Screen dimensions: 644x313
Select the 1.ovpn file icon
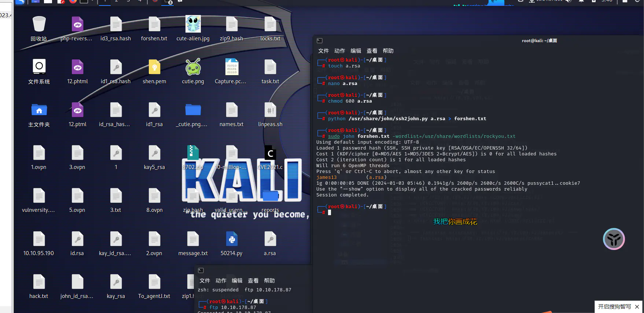point(39,153)
